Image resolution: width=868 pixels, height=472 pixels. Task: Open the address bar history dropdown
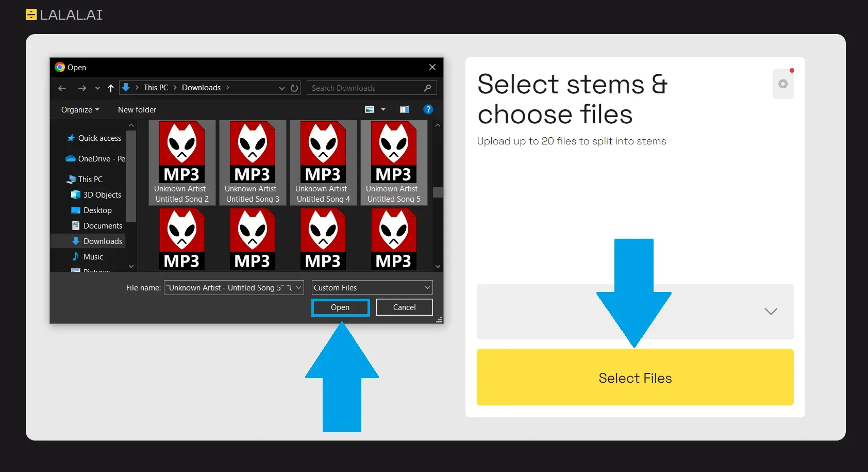coord(281,88)
